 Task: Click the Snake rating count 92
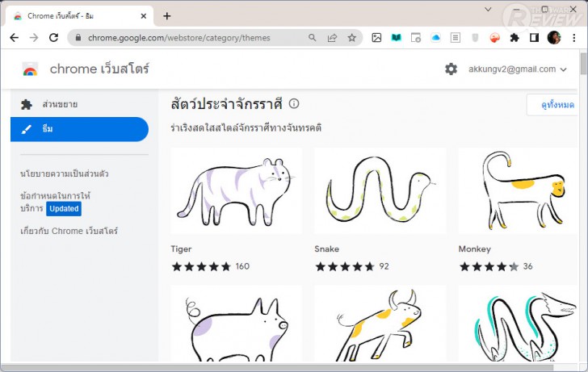(384, 266)
